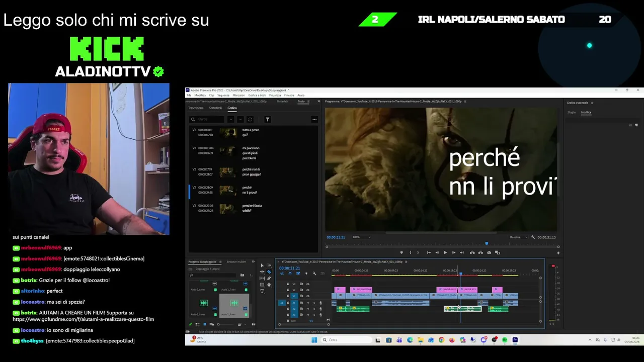Toggle timeline snap magnet
This screenshot has width=644, height=362.
click(290, 274)
